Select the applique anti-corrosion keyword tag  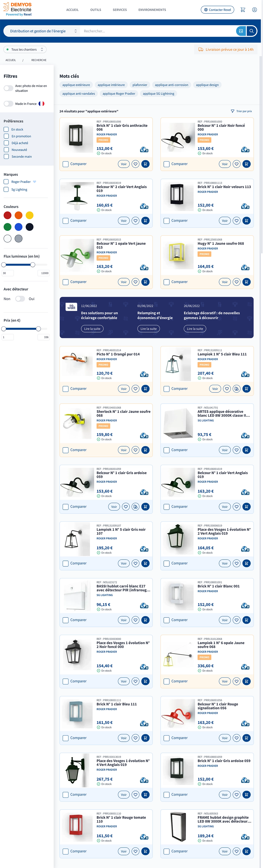[x=172, y=85]
